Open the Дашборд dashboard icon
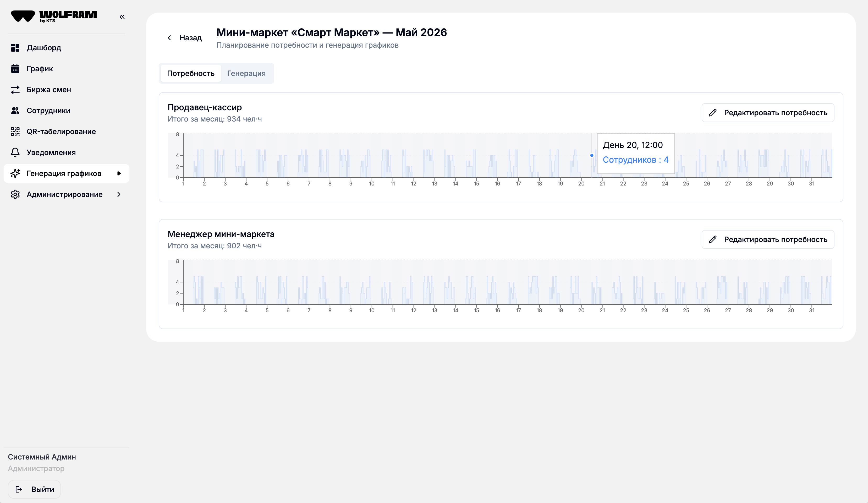868x503 pixels. pos(15,47)
